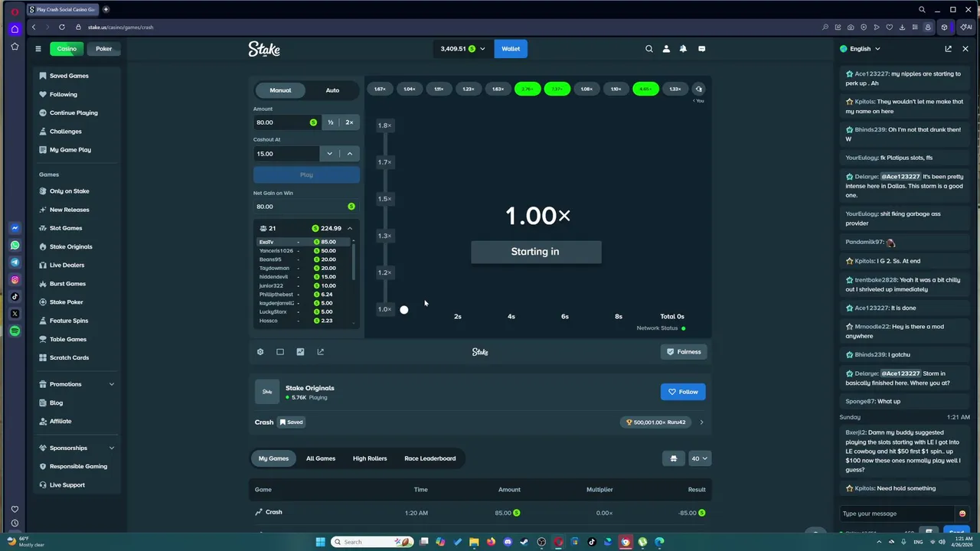Select the Poker mode toggle
The width and height of the screenshot is (980, 551).
103,49
